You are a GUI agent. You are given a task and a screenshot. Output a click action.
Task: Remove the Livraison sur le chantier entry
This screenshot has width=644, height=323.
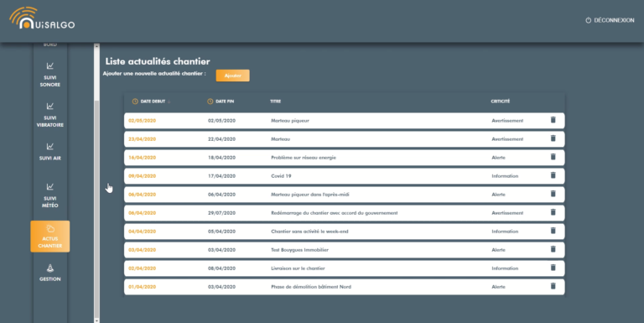tap(553, 268)
